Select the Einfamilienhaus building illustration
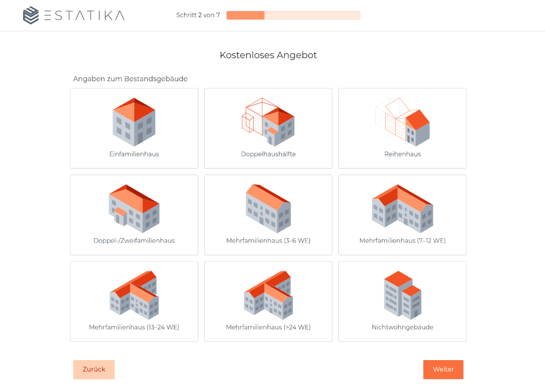545x392 pixels. tap(134, 122)
